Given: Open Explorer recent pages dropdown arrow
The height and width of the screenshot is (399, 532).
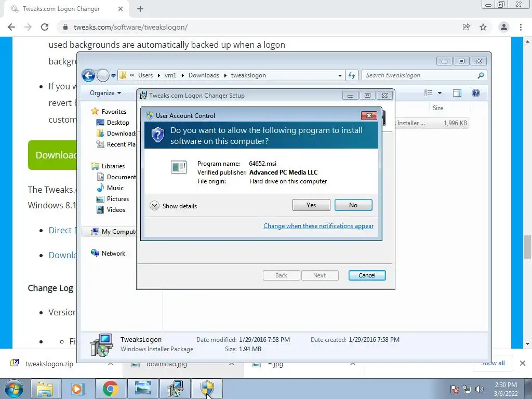Looking at the screenshot, I should tap(113, 76).
